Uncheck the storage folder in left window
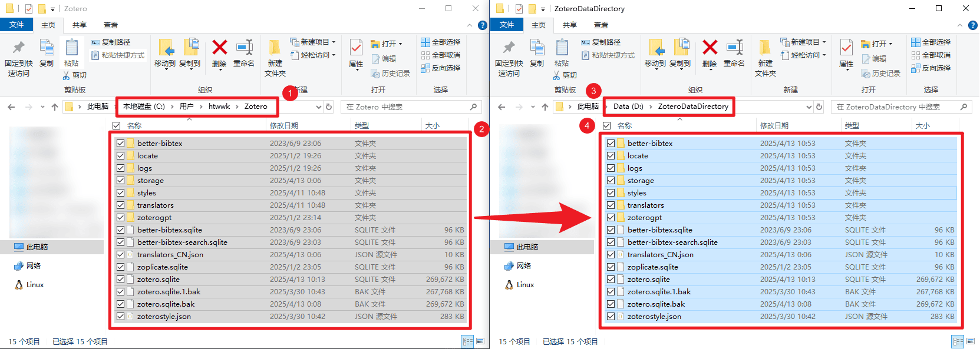 point(121,181)
